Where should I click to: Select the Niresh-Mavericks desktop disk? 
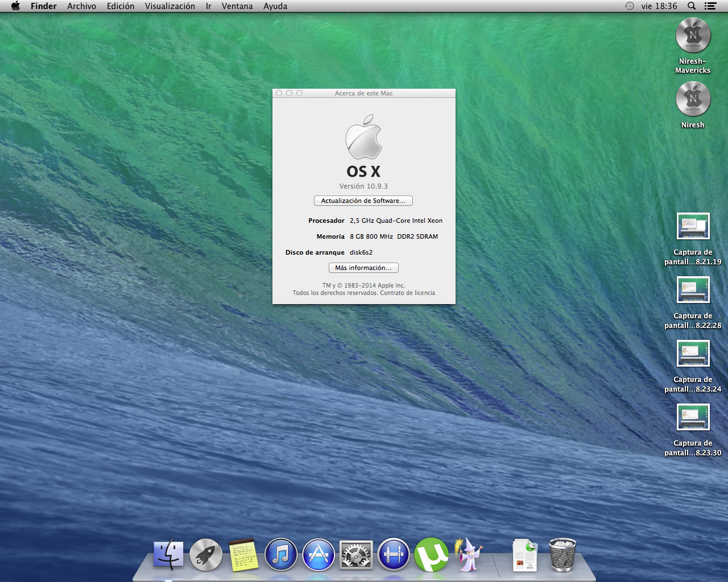pos(693,35)
